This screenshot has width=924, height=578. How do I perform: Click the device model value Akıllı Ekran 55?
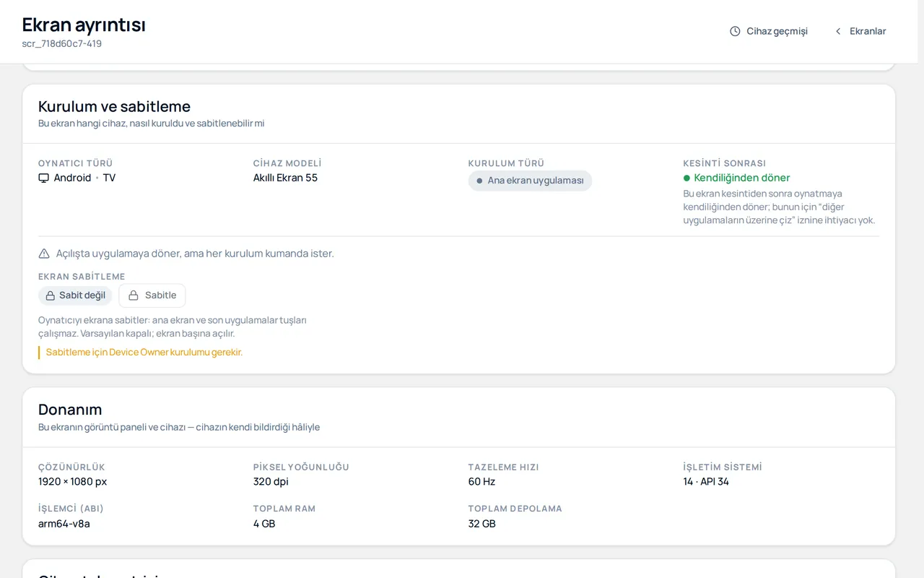[x=285, y=178]
